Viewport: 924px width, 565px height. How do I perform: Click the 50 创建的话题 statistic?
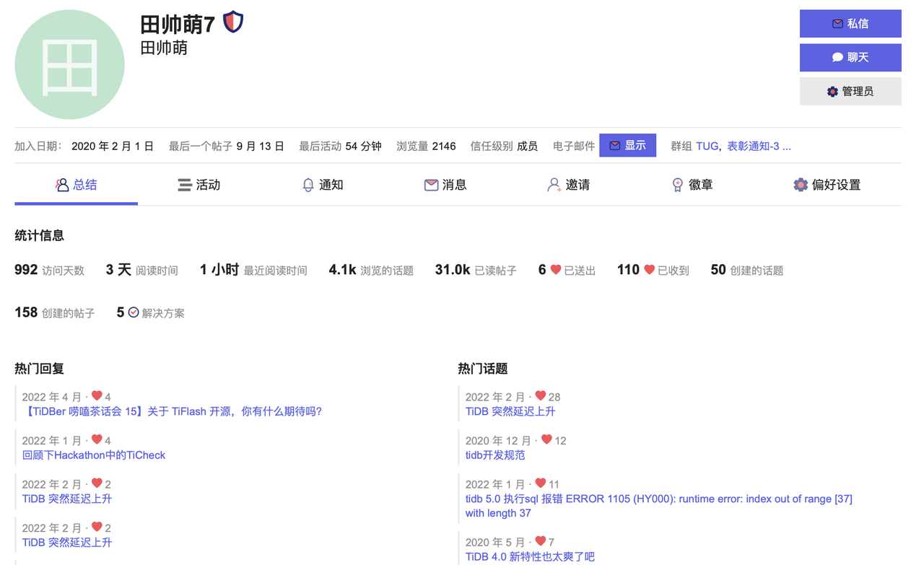pyautogui.click(x=747, y=270)
